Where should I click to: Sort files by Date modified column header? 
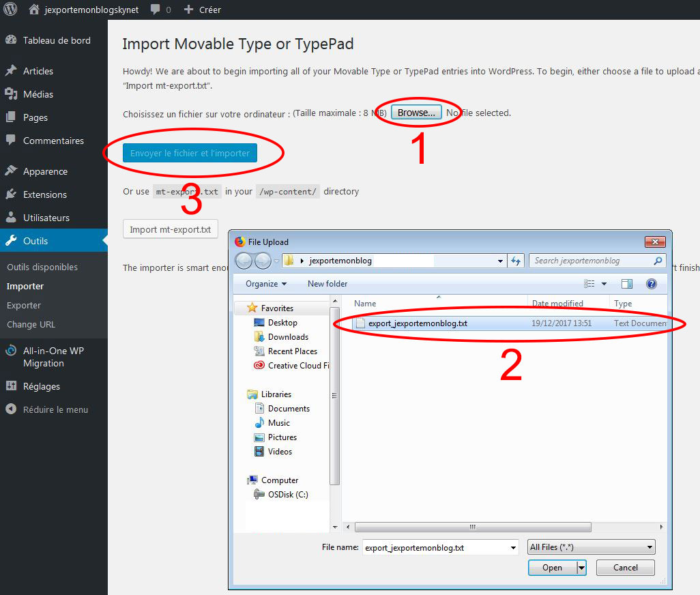click(x=557, y=304)
